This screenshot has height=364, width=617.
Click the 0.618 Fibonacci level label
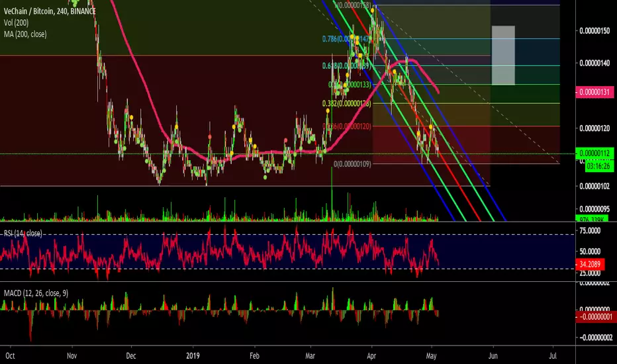[x=346, y=66]
